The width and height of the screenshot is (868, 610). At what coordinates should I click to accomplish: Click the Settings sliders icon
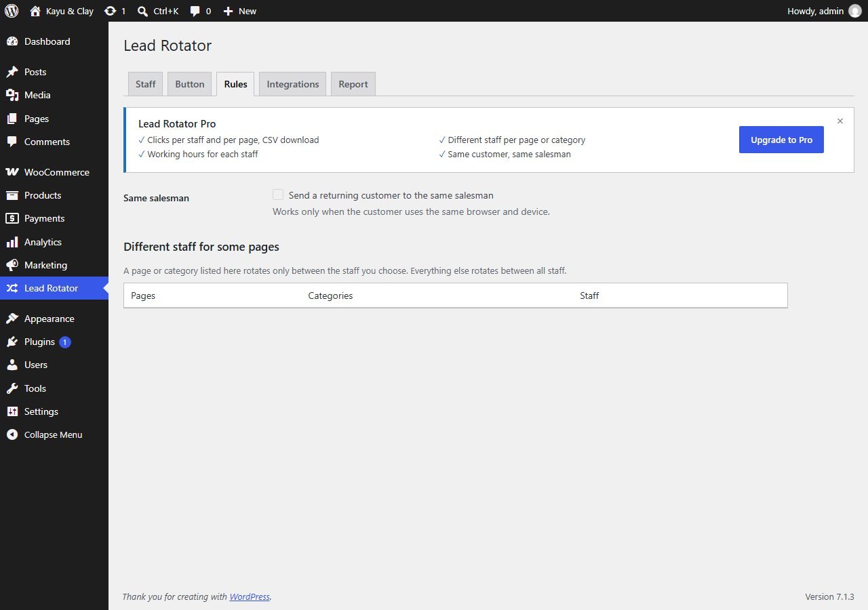[x=12, y=411]
